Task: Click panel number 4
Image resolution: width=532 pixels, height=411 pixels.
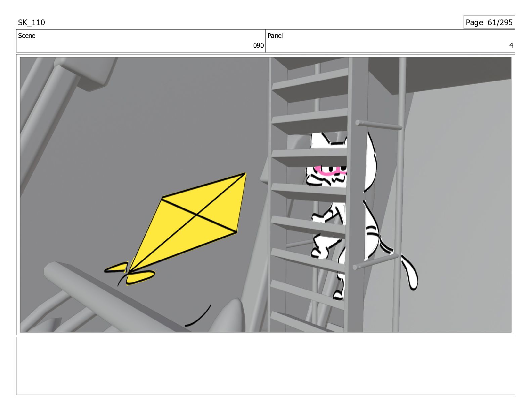Action: click(511, 45)
